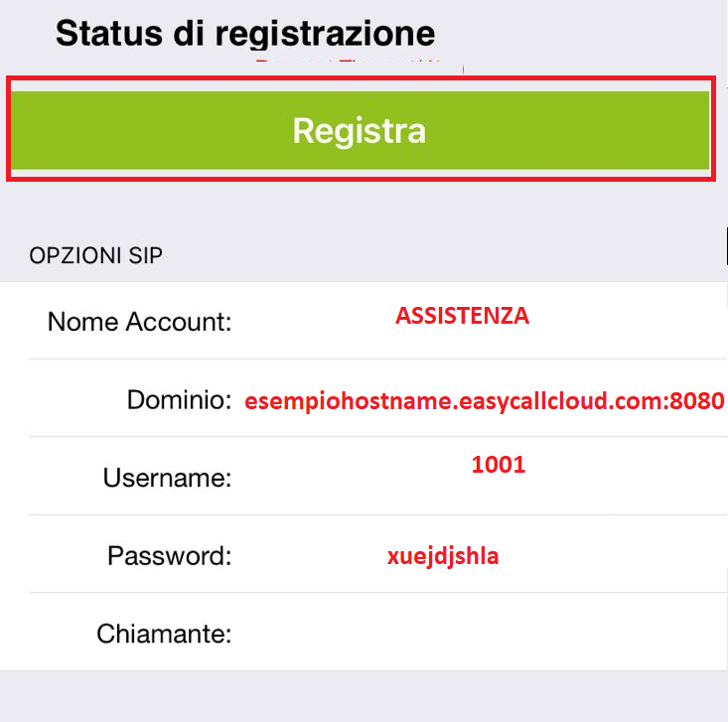
Task: Click the empty Chiamante field
Action: (477, 633)
